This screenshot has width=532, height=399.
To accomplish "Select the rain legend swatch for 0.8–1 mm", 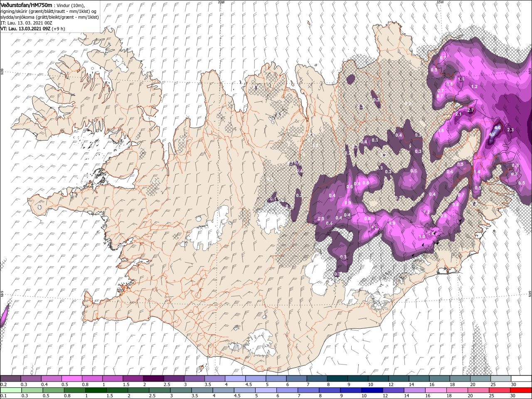I will click(74, 390).
